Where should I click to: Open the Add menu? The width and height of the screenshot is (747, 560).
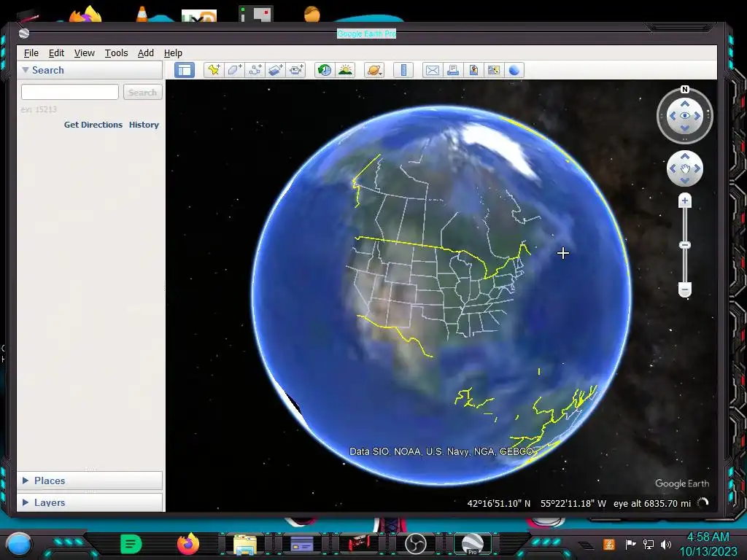pos(146,52)
